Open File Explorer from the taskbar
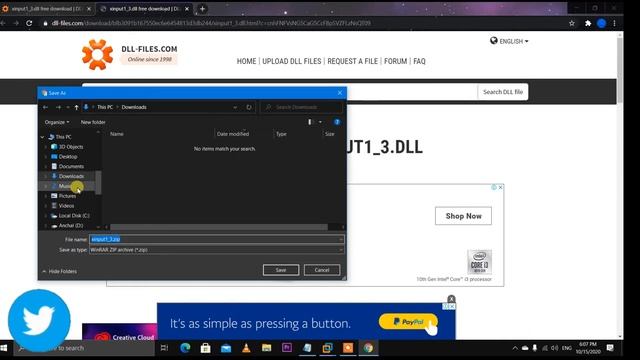 [267, 348]
